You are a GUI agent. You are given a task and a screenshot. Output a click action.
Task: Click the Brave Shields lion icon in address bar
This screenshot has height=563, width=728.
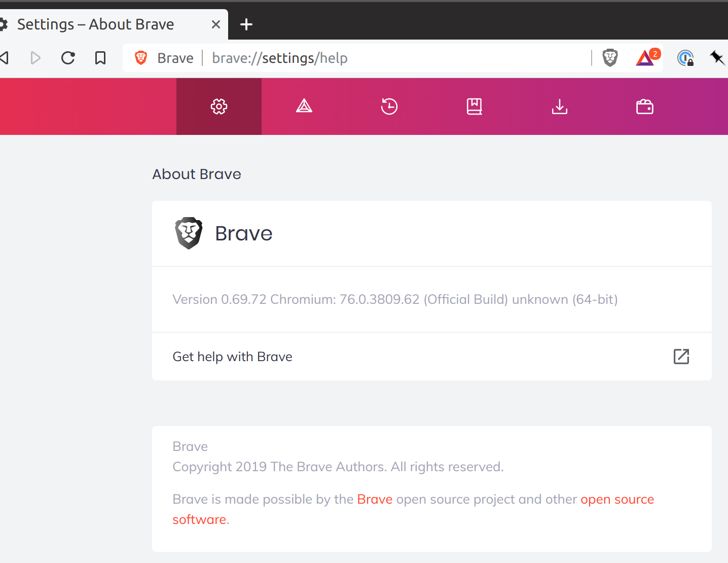pos(610,58)
